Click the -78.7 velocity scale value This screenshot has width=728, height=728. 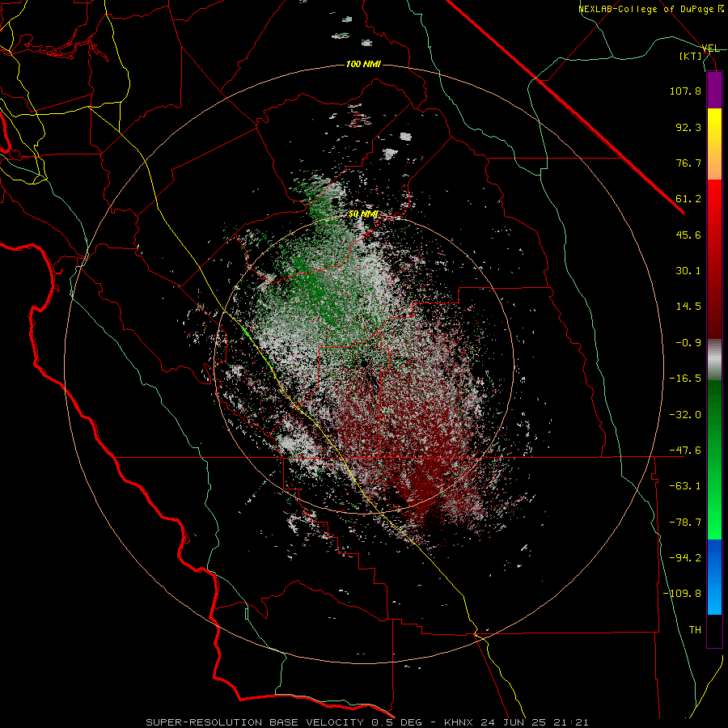[685, 523]
